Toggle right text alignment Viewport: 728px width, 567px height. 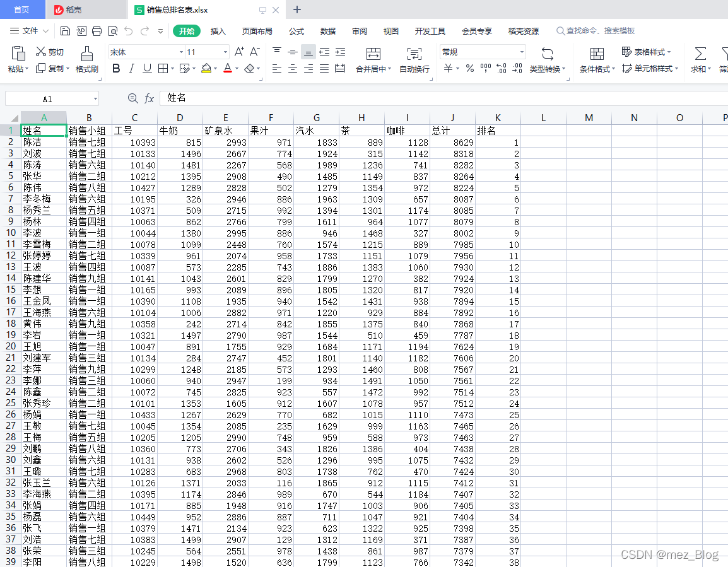click(x=308, y=69)
